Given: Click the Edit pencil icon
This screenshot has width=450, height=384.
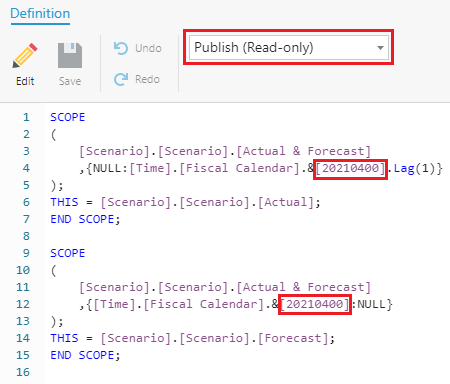Looking at the screenshot, I should tap(25, 55).
